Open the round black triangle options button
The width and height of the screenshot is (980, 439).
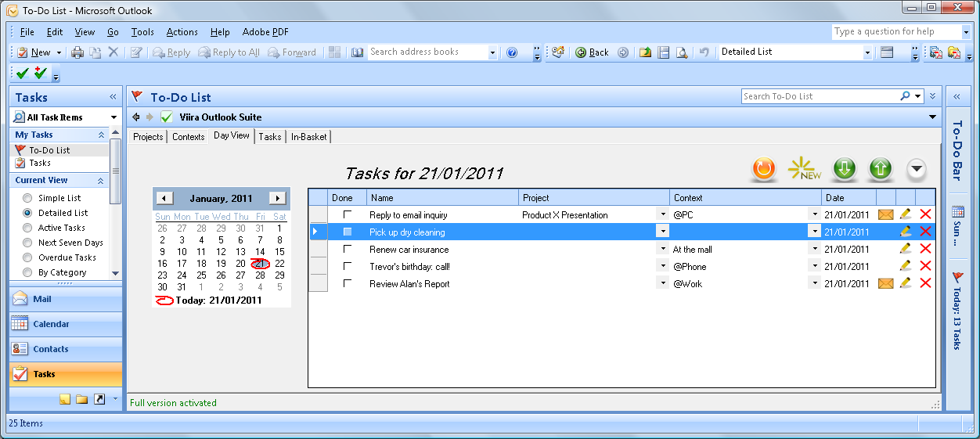[917, 168]
